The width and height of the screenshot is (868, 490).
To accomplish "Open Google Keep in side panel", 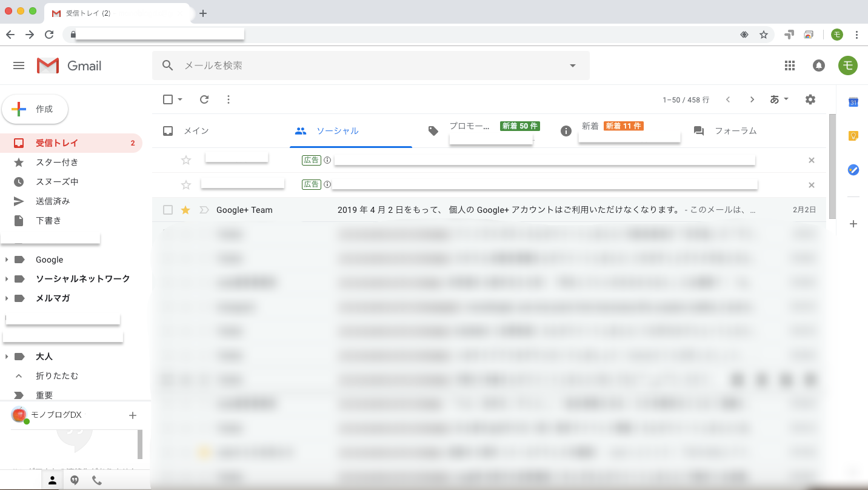I will (x=853, y=136).
